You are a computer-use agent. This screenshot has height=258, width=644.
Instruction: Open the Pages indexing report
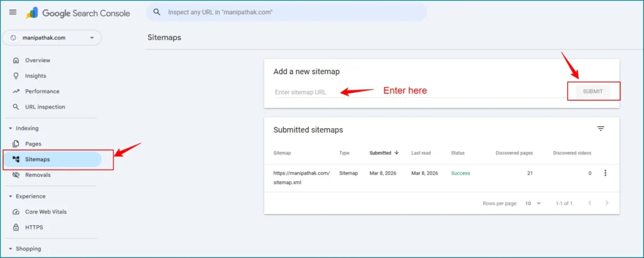(x=33, y=144)
